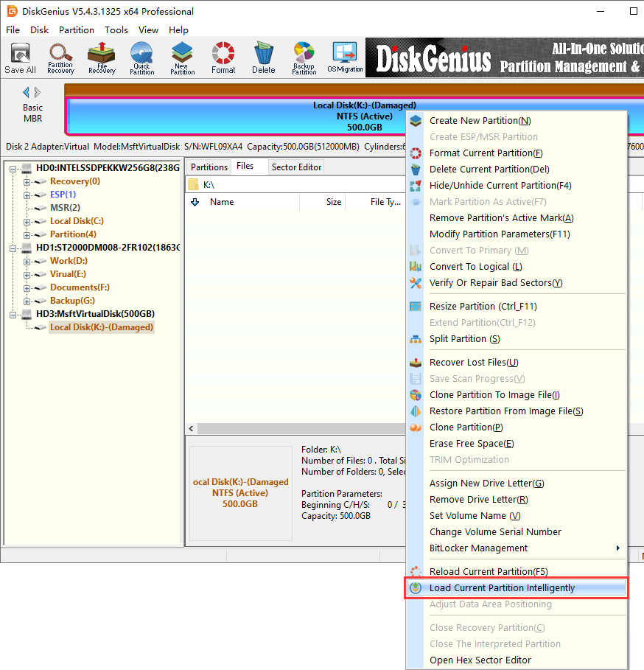Click the next disk navigation arrow
Image resolution: width=644 pixels, height=670 pixels.
click(x=38, y=92)
